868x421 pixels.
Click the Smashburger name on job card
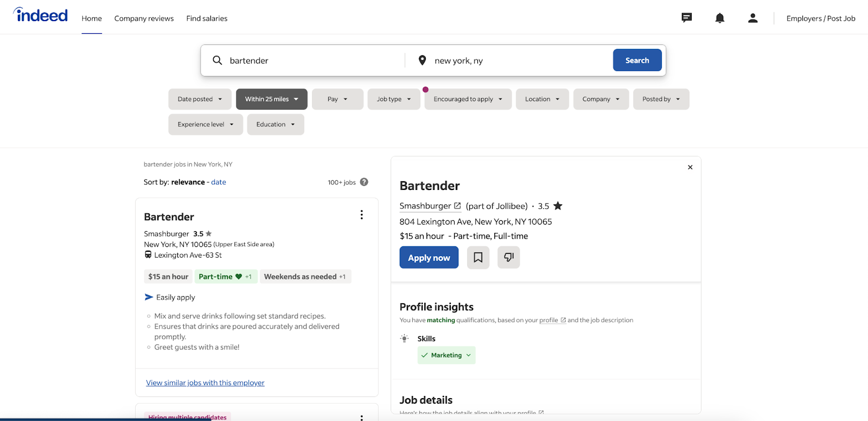(167, 234)
